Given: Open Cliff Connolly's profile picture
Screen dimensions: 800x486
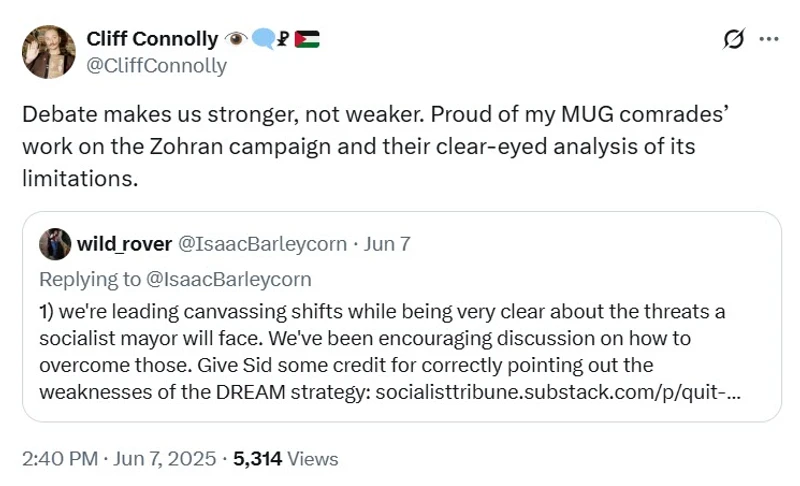Looking at the screenshot, I should [48, 52].
